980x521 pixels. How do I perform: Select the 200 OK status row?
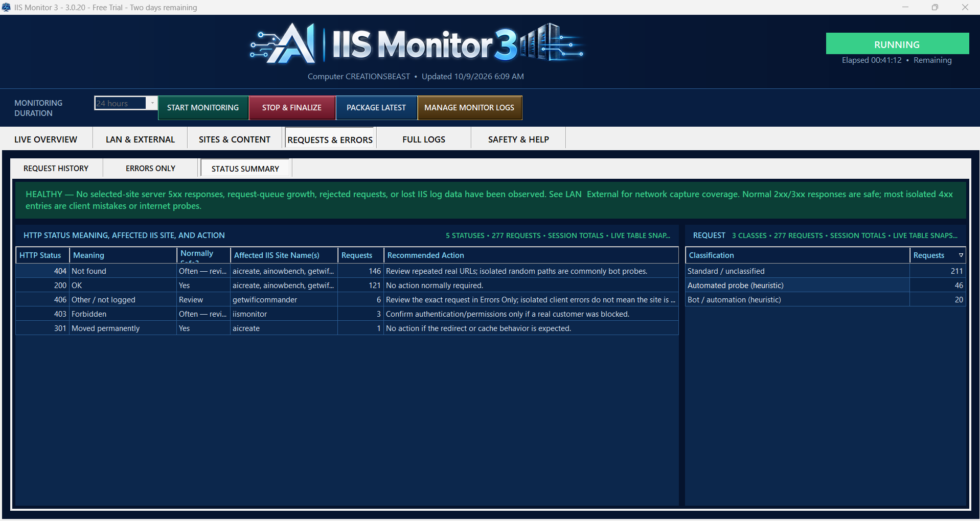347,286
